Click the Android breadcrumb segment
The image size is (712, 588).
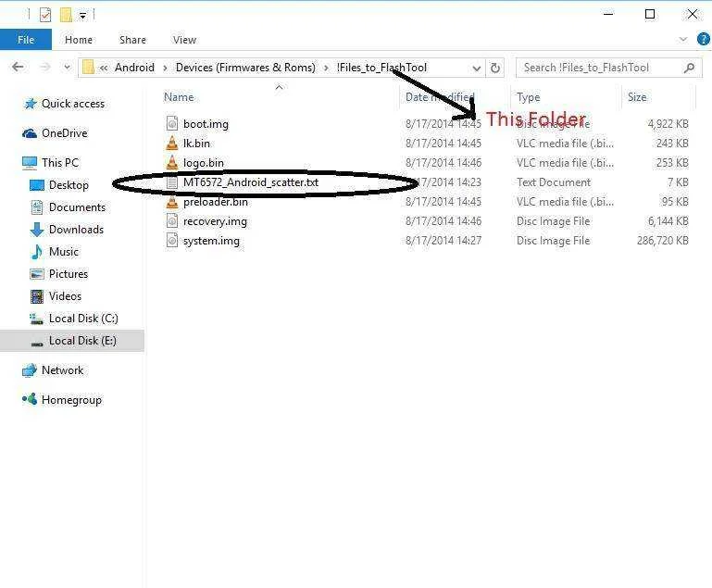coord(134,68)
